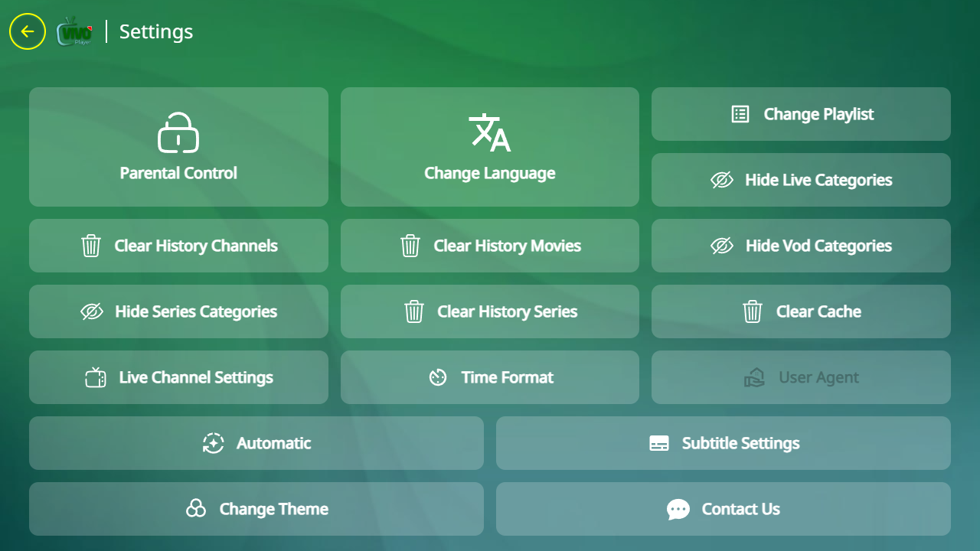The width and height of the screenshot is (980, 551).
Task: Open the Parental Control lock icon
Action: 178,132
